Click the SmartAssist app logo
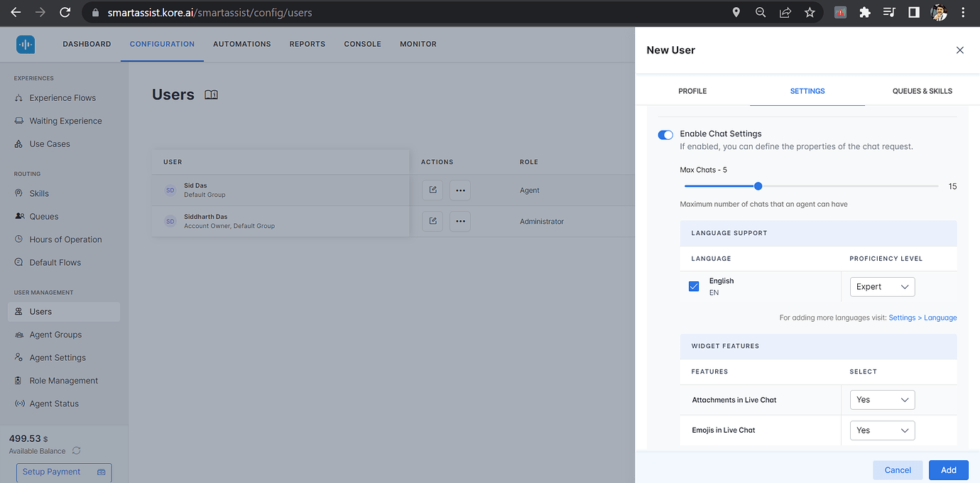Screen dimensions: 980x483 (x=26, y=43)
